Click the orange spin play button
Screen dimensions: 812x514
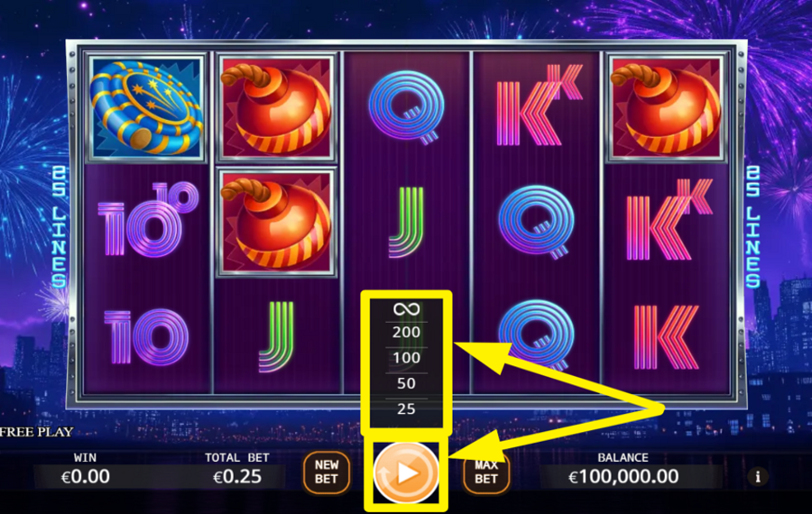(x=407, y=473)
